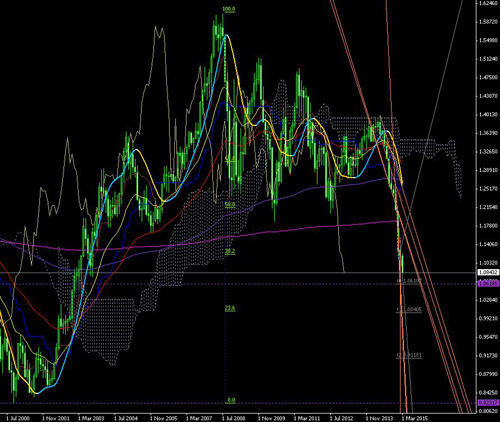
Task: Select the 1 Nov 2009 date label
Action: 271,418
